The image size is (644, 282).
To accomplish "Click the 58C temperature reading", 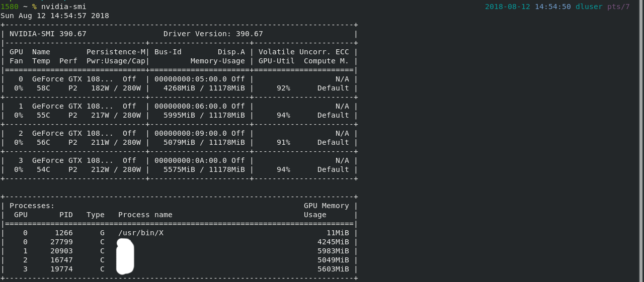I will 43,88.
